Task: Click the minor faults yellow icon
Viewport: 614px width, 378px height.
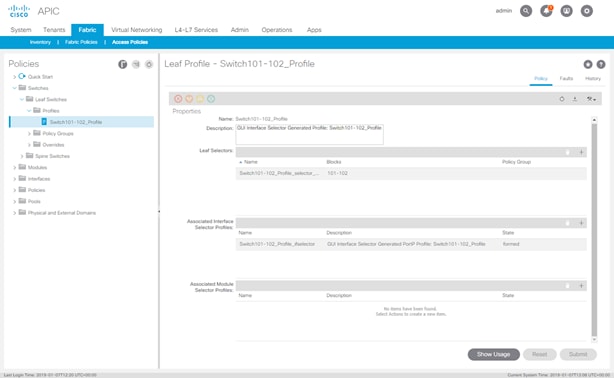Action: point(200,99)
